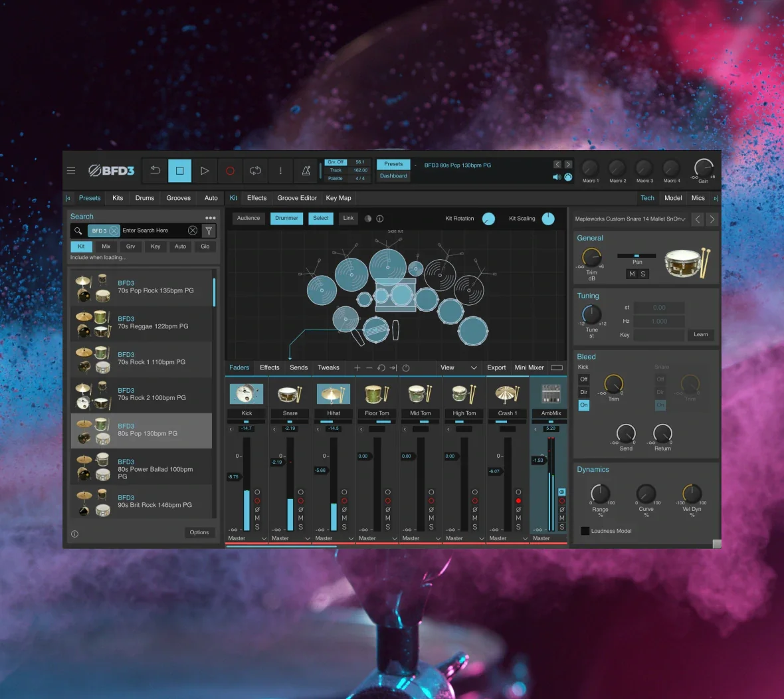Mute the Kick channel
This screenshot has width=784, height=699.
click(257, 518)
